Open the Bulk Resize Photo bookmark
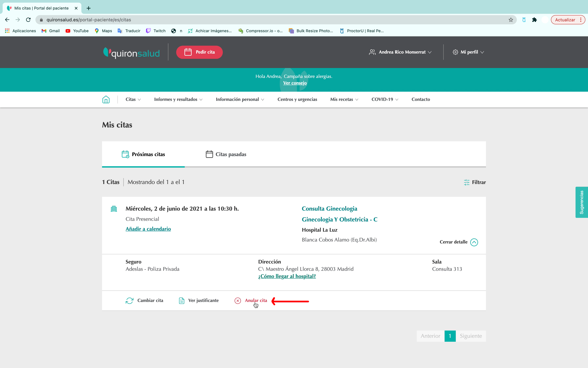The height and width of the screenshot is (368, 588). click(311, 31)
